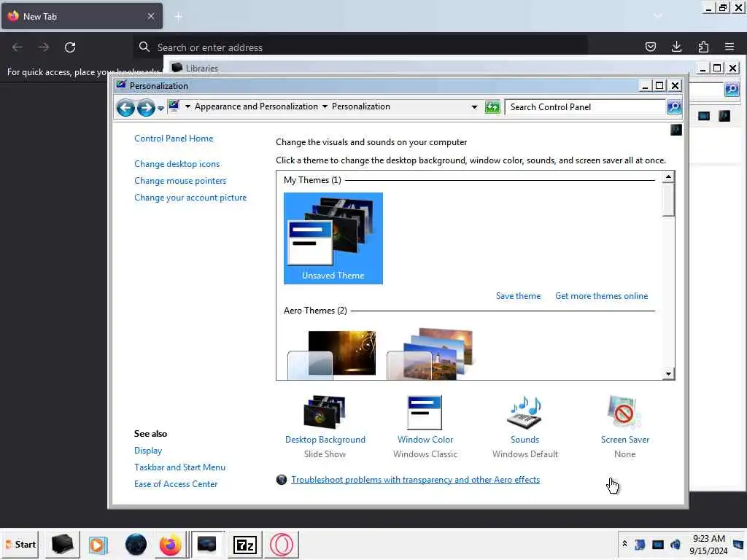Open the Sounds settings icon

(525, 413)
